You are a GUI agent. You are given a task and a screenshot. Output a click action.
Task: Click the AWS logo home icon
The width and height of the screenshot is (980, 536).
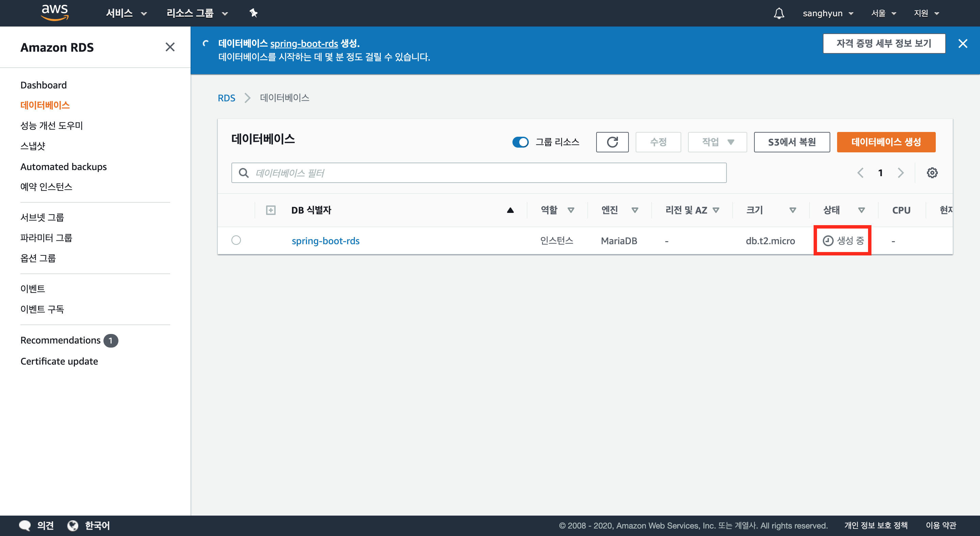pyautogui.click(x=54, y=13)
